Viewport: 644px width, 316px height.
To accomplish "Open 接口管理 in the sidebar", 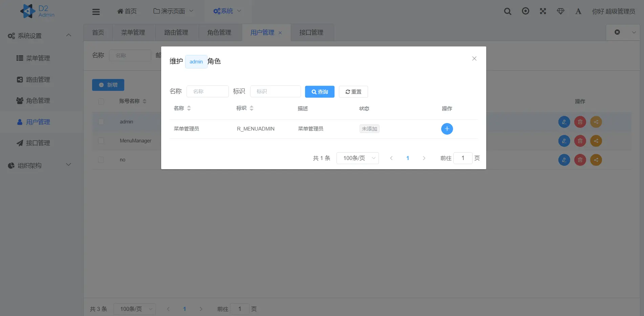I will (x=42, y=143).
